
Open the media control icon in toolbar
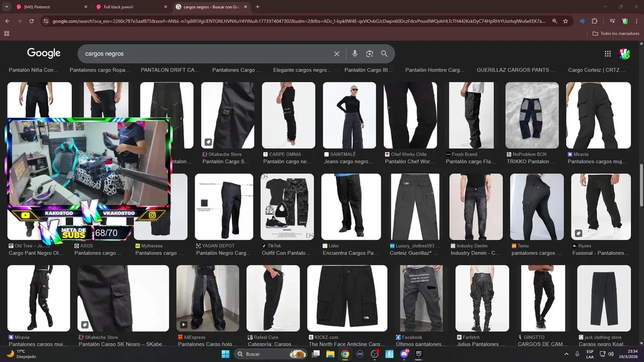612,21
